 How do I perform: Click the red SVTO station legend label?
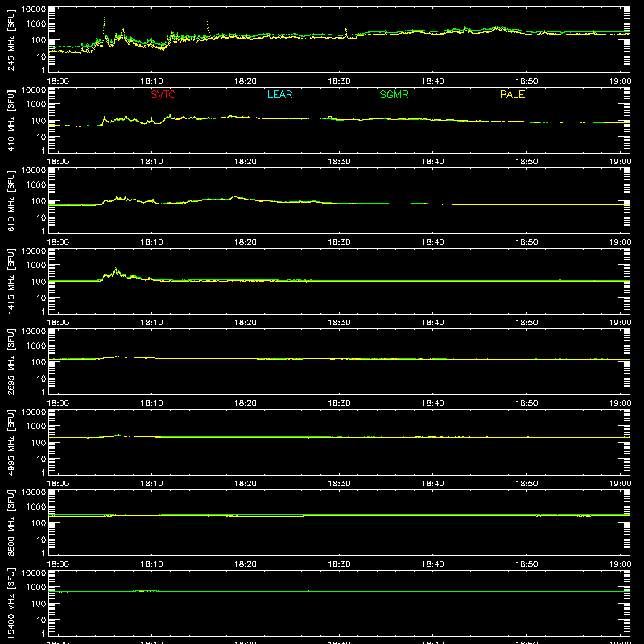click(x=163, y=94)
